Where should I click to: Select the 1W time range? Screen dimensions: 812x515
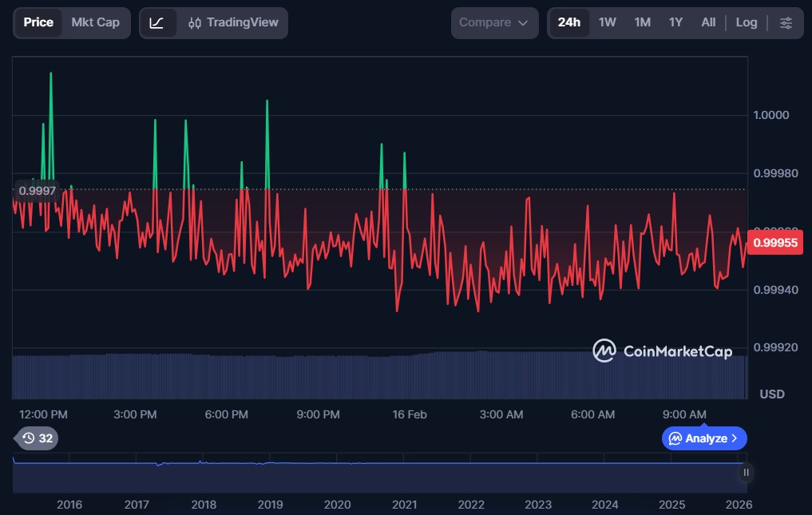pos(607,23)
